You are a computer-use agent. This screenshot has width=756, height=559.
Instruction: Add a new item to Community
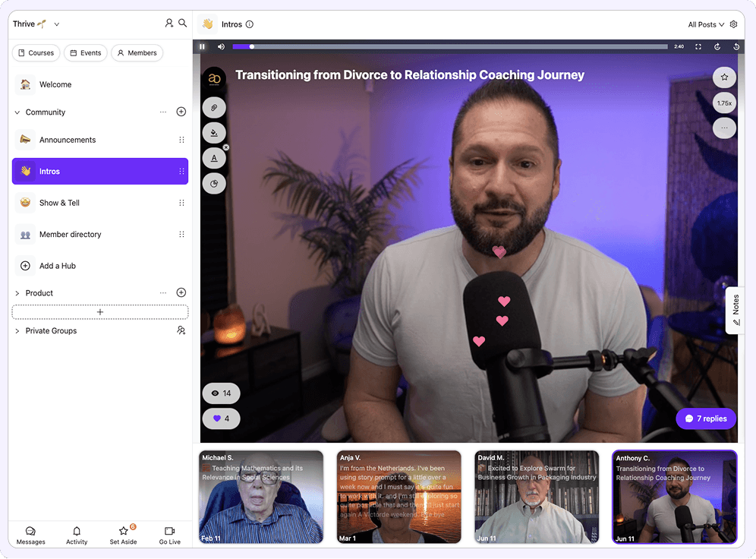click(x=181, y=112)
